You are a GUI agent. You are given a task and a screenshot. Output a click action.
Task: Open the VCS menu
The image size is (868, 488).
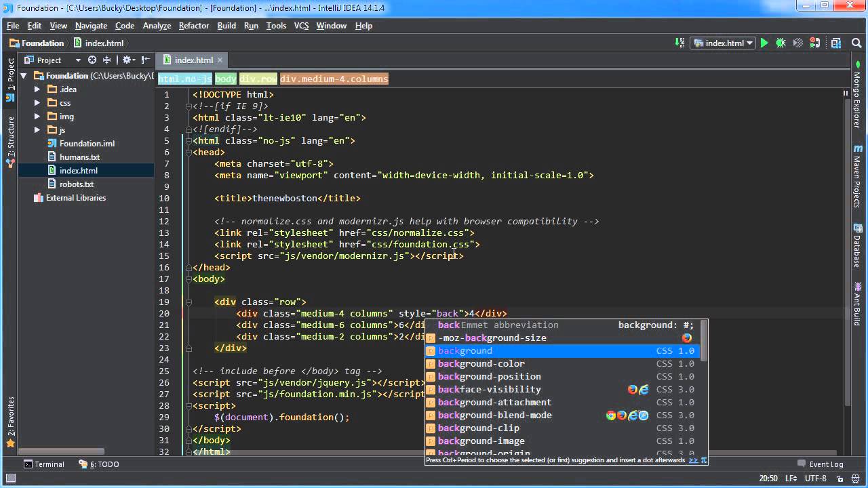[301, 26]
